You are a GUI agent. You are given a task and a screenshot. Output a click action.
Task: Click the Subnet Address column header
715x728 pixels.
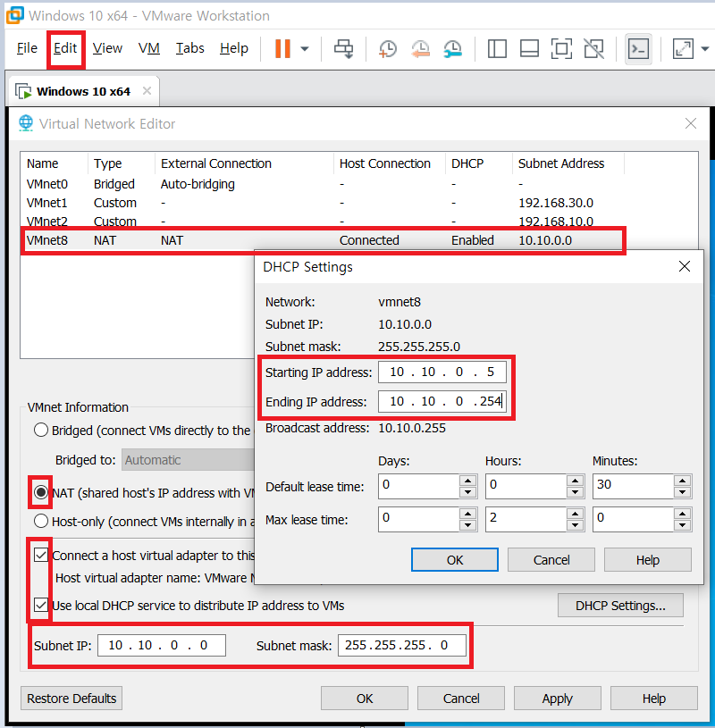click(x=568, y=163)
